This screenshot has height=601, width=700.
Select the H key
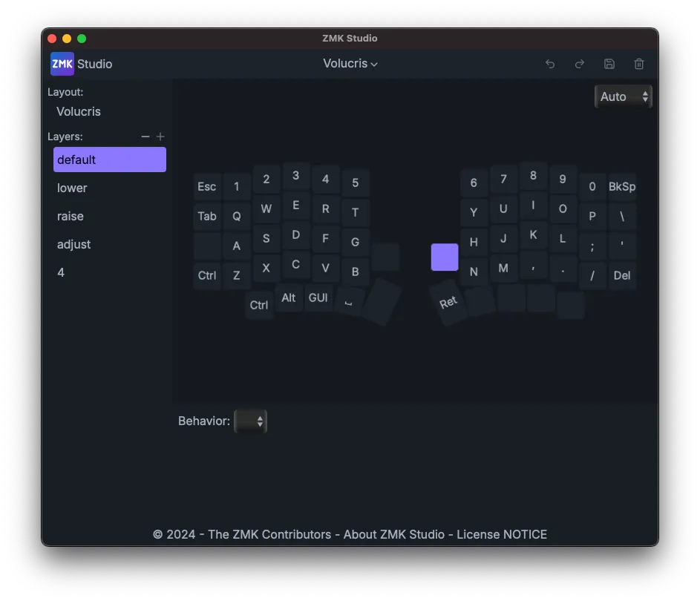[474, 242]
